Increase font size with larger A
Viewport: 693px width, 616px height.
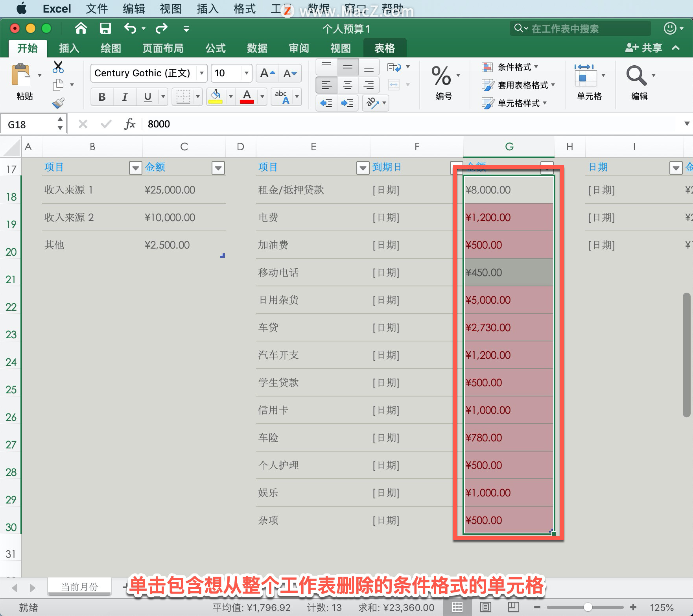pos(267,73)
